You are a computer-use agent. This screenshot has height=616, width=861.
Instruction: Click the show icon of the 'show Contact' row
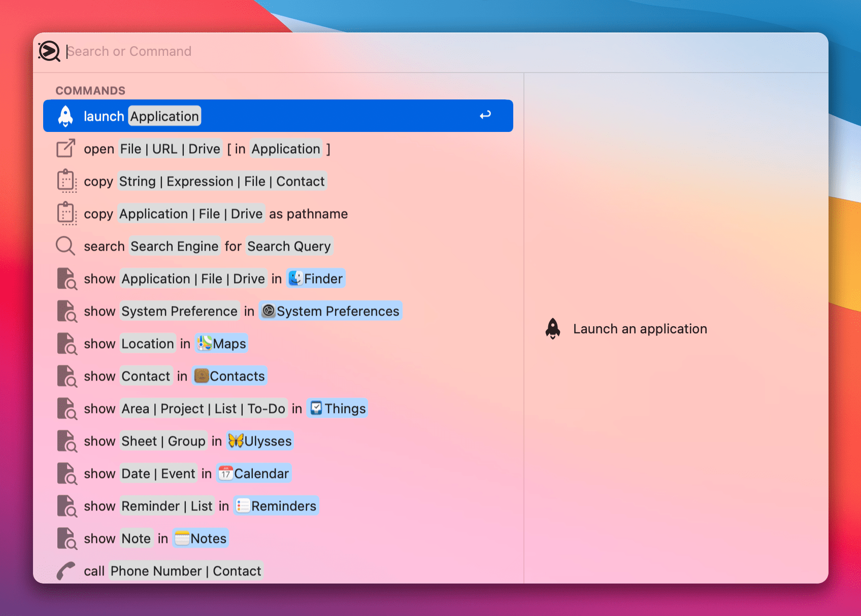point(67,377)
